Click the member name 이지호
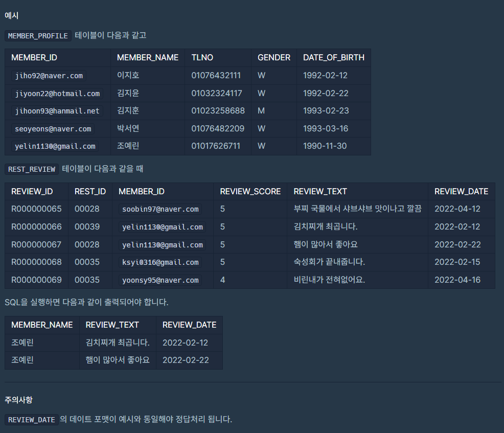This screenshot has width=504, height=433. tap(128, 75)
